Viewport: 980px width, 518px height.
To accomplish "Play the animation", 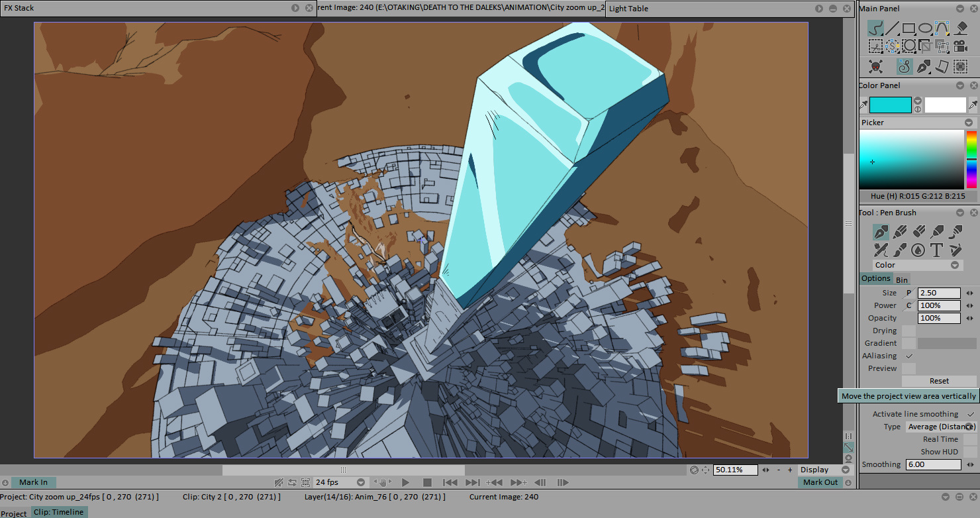I will point(405,482).
